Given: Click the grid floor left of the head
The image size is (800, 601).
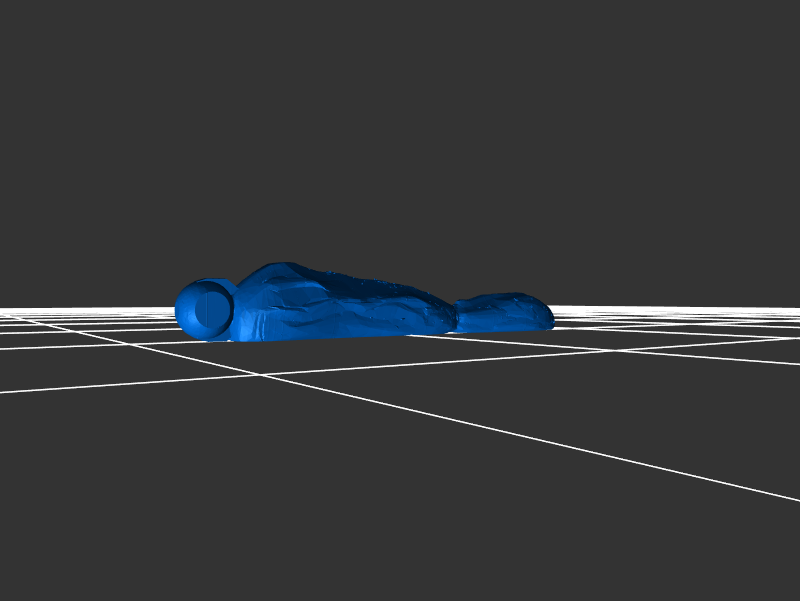Looking at the screenshot, I should [x=100, y=325].
